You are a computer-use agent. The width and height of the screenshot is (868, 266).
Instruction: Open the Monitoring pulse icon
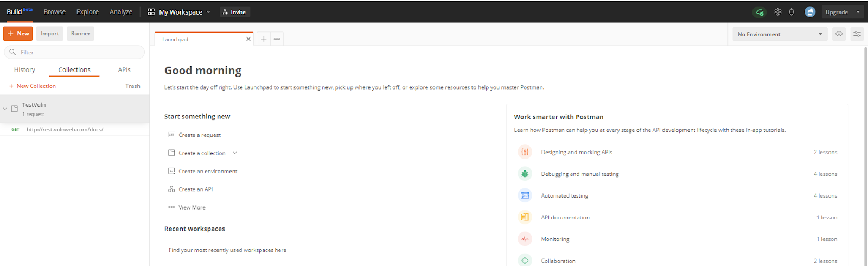tap(525, 239)
